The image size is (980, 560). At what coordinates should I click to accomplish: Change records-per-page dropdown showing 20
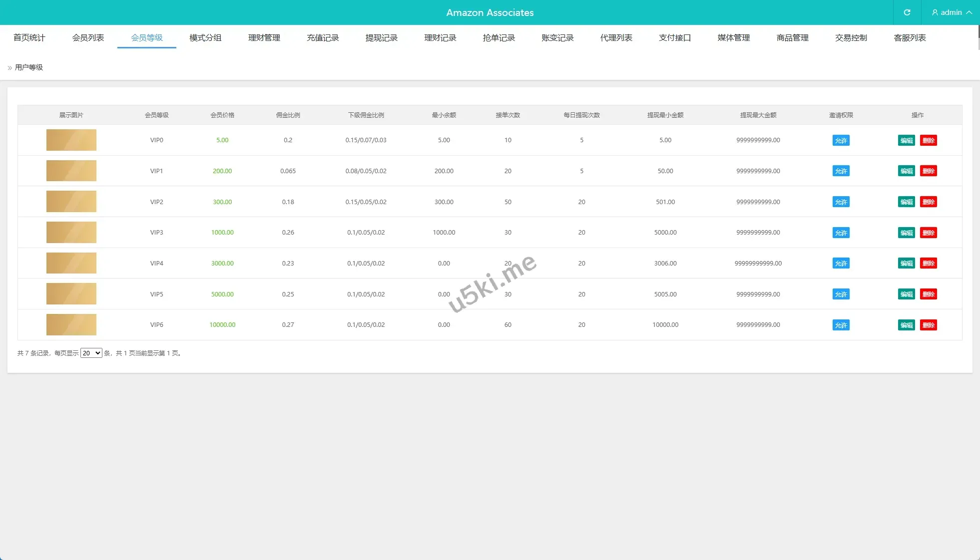[x=91, y=353]
